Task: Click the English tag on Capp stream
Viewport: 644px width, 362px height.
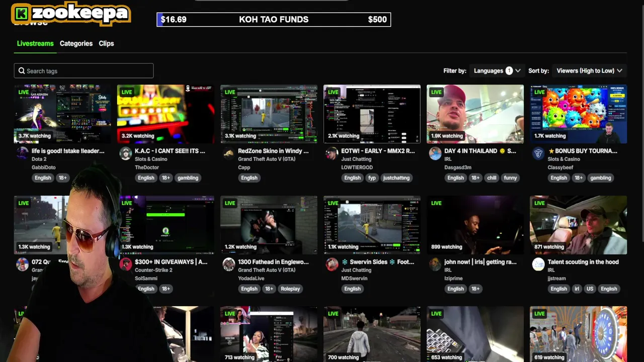Action: 249,178
